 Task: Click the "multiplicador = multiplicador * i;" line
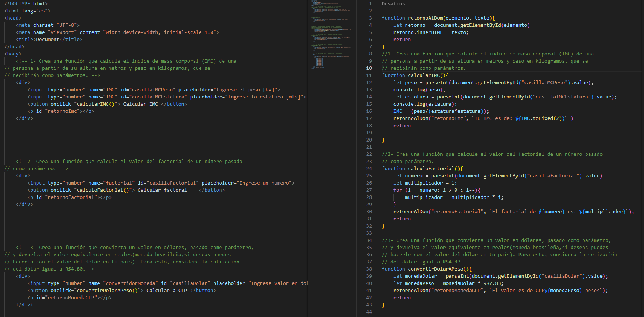click(454, 197)
